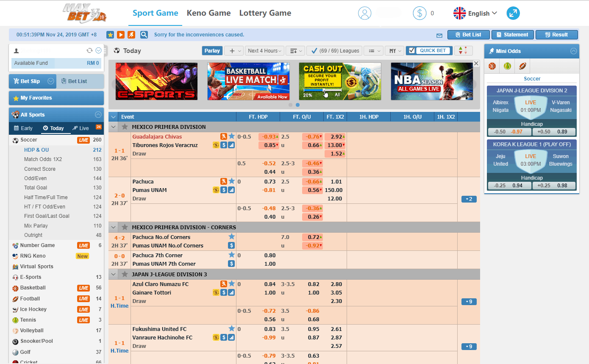
Task: Expand more bets for Azul Claro Numazu match
Action: pos(469,302)
